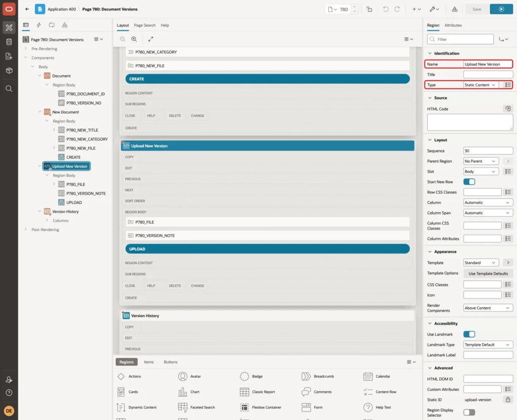Zoom out the layout view
This screenshot has width=517, height=420.
tap(123, 39)
